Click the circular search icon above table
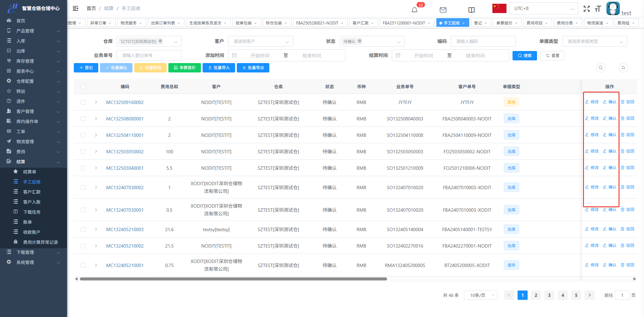The height and width of the screenshot is (317, 644). 600,68
